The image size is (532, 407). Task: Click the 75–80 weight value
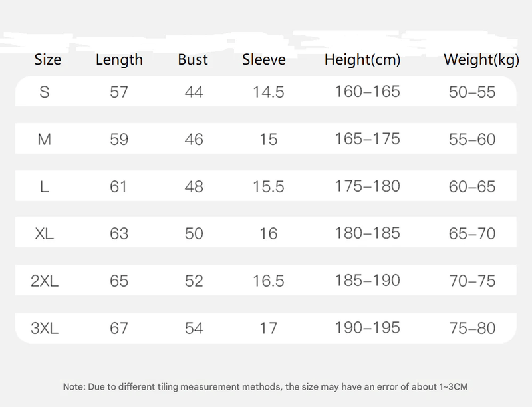pyautogui.click(x=472, y=328)
